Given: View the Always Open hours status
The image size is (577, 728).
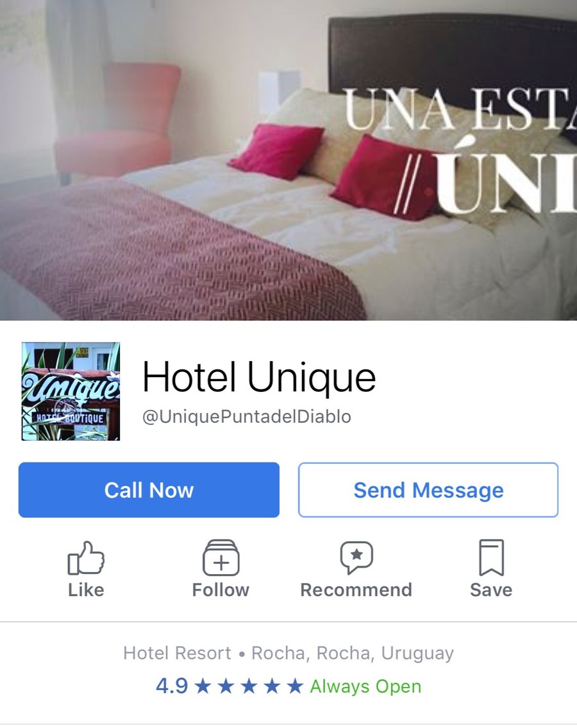Looking at the screenshot, I should pos(366,686).
